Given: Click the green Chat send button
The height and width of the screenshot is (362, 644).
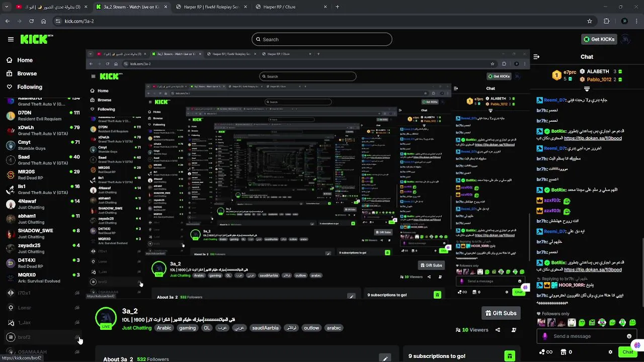Looking at the screenshot, I should tap(627, 352).
